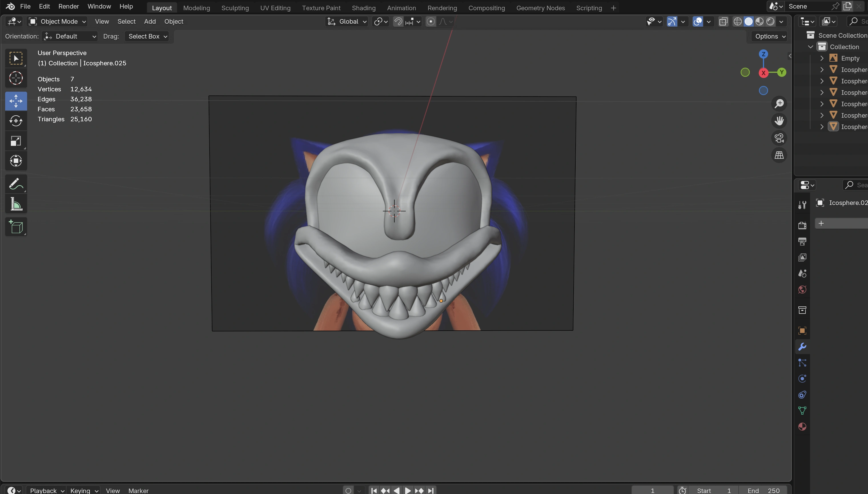
Task: Open the Render menu
Action: (69, 7)
